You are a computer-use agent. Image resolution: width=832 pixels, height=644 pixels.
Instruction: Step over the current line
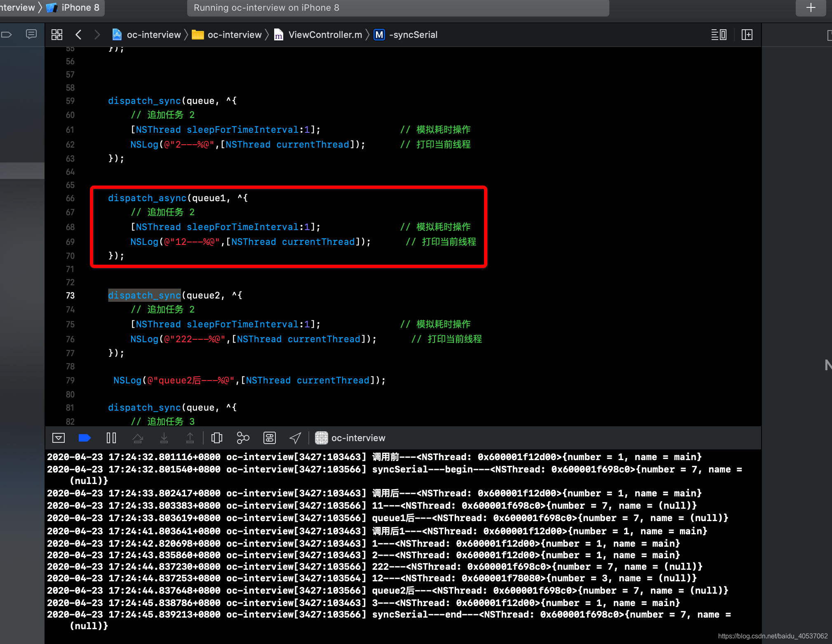click(x=138, y=438)
